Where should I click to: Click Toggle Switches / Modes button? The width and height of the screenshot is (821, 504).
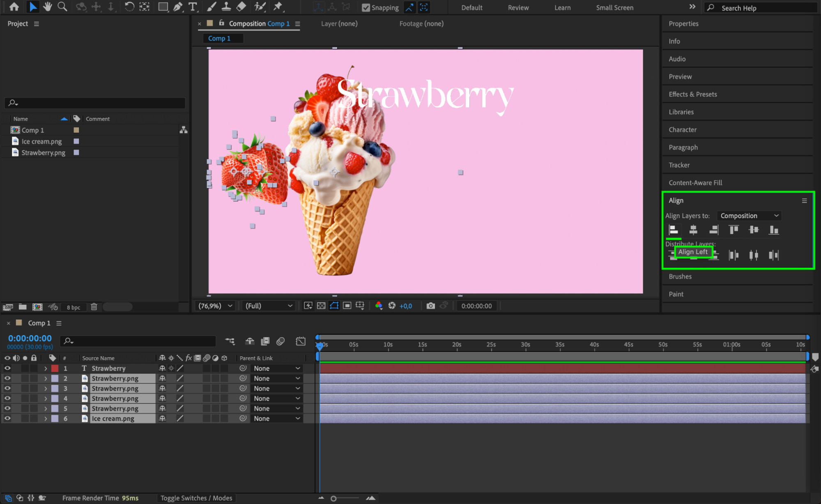196,498
